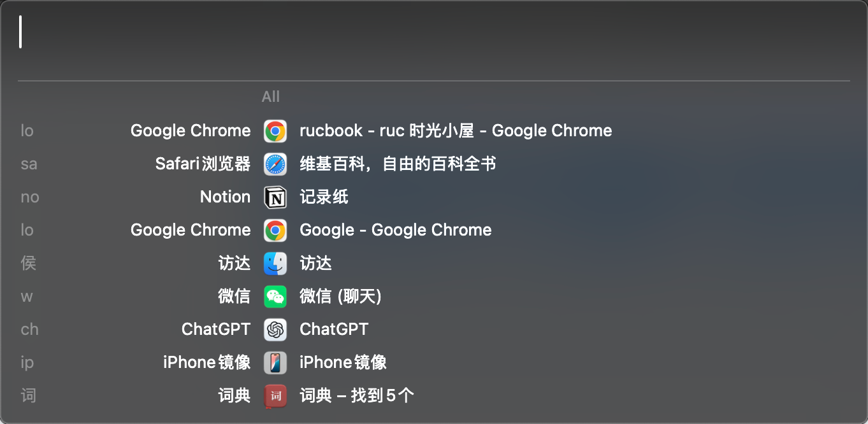Click the ChatGPT logo icon
This screenshot has height=424, width=868.
coord(275,330)
